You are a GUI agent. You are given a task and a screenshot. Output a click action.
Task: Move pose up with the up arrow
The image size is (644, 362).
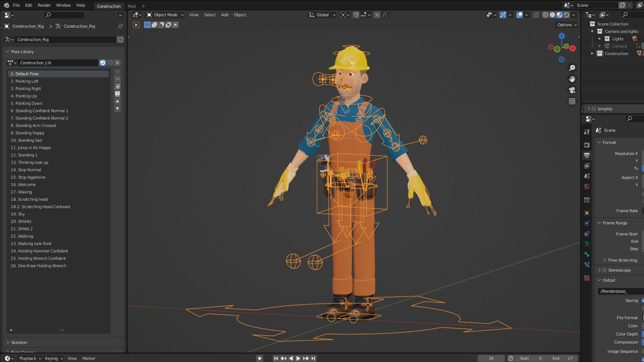click(x=117, y=101)
